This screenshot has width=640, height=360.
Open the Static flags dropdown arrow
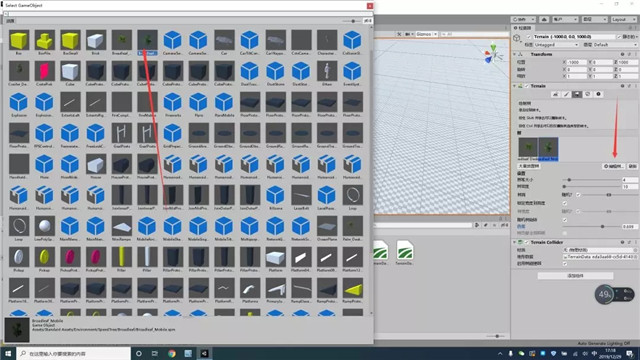tap(636, 37)
